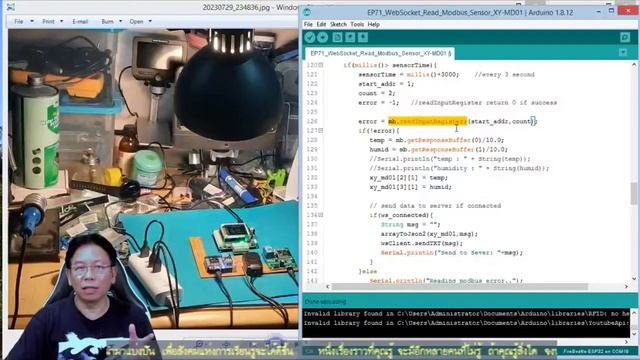Click the Verify checkmark icon in Arduino

click(310, 38)
